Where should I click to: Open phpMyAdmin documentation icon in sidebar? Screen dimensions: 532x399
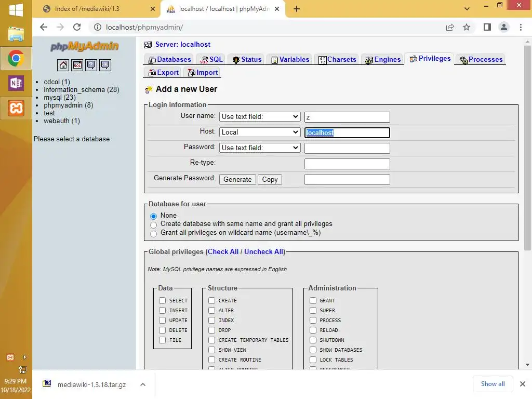click(x=91, y=65)
